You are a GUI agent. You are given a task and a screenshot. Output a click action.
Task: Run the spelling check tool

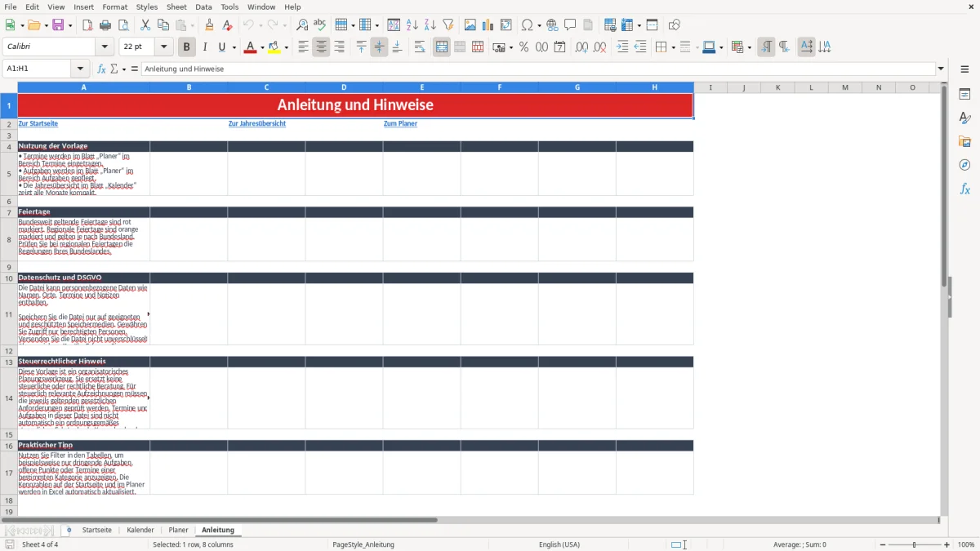(x=320, y=25)
